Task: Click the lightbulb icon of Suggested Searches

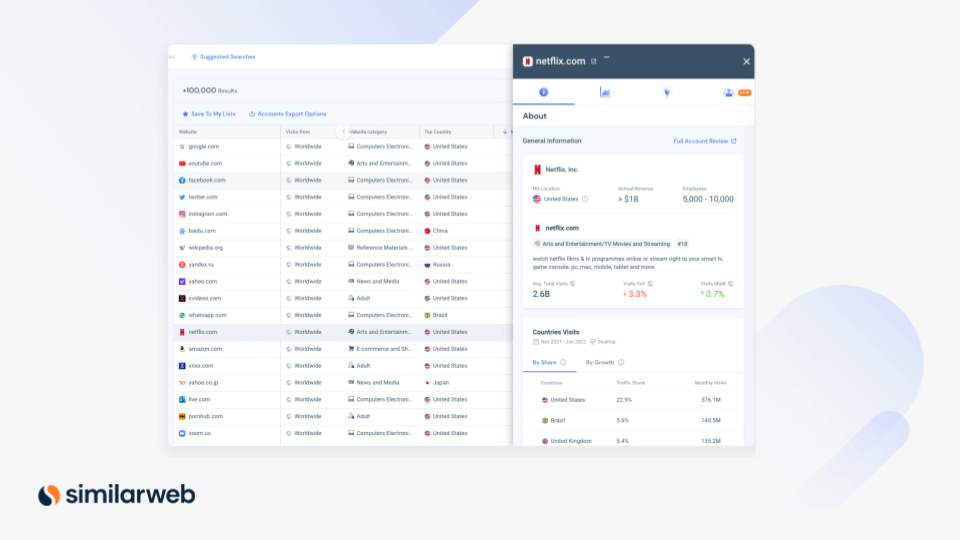Action: 194,57
